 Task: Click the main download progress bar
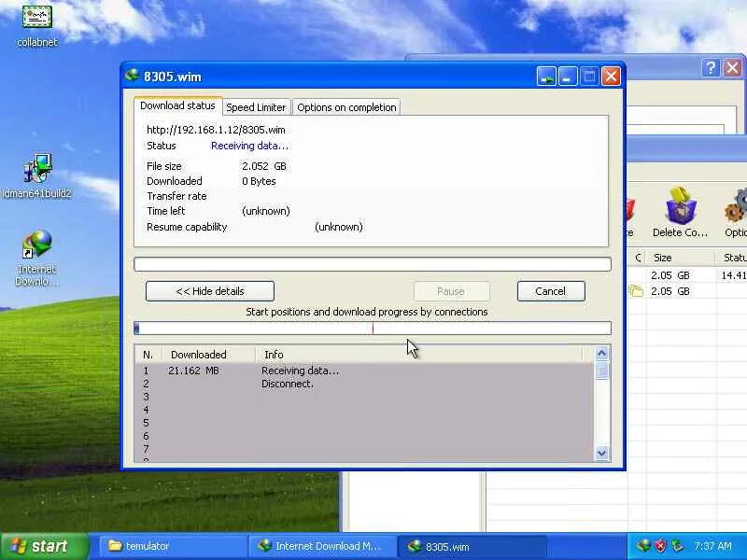(x=373, y=264)
